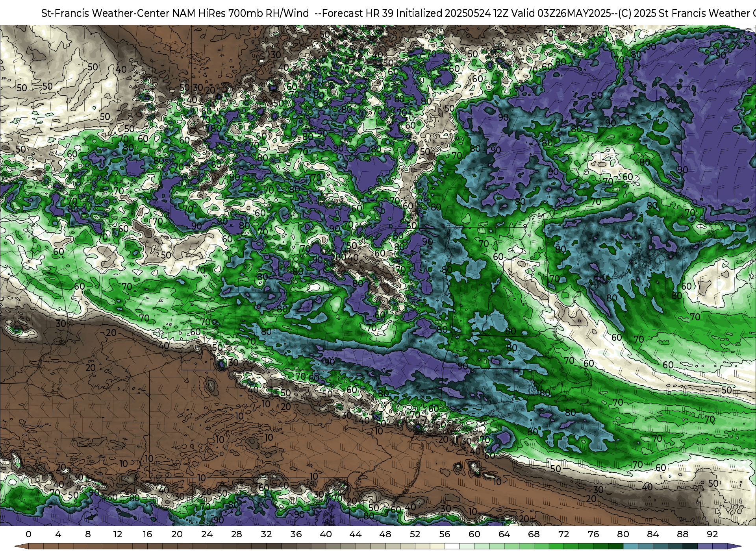Click the "Forecast HR 39" text in the title

358,13
